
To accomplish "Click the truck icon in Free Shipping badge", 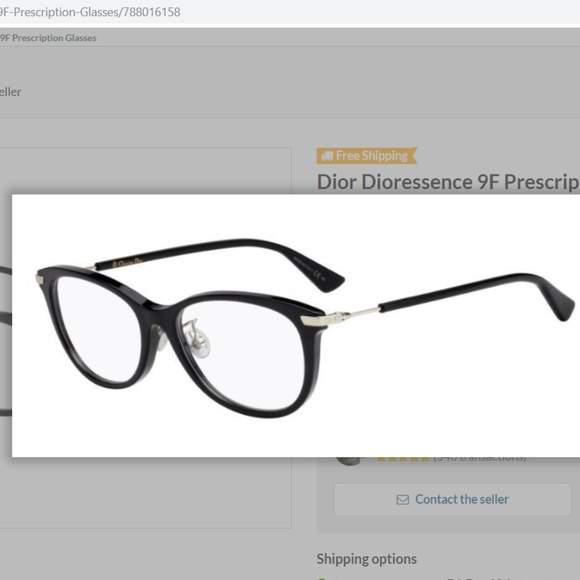I will click(327, 156).
